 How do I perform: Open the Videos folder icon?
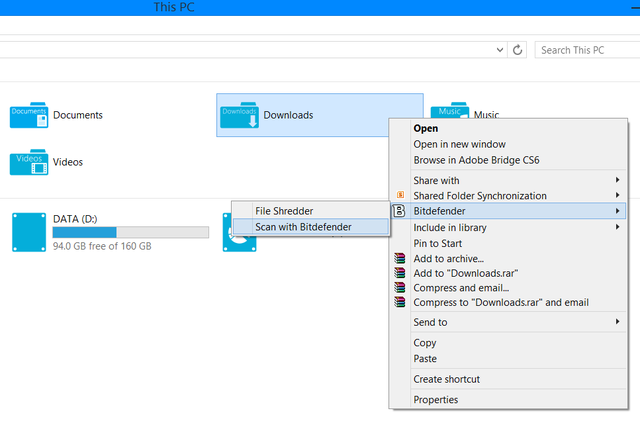tap(29, 162)
